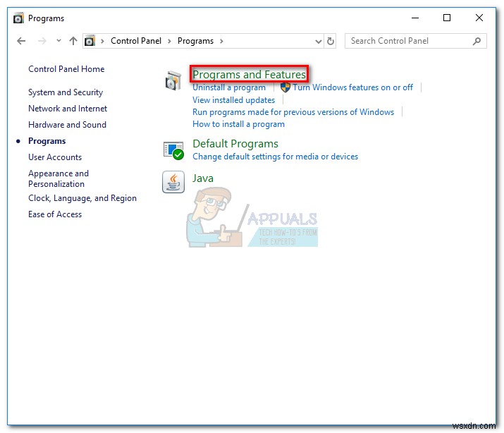Screen dimensions: 504x433
Task: Click the search magnifier icon
Action: click(x=477, y=41)
